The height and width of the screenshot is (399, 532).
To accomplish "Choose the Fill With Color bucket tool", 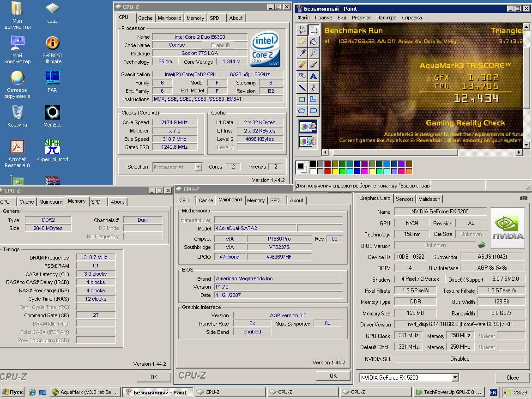I will click(x=314, y=42).
